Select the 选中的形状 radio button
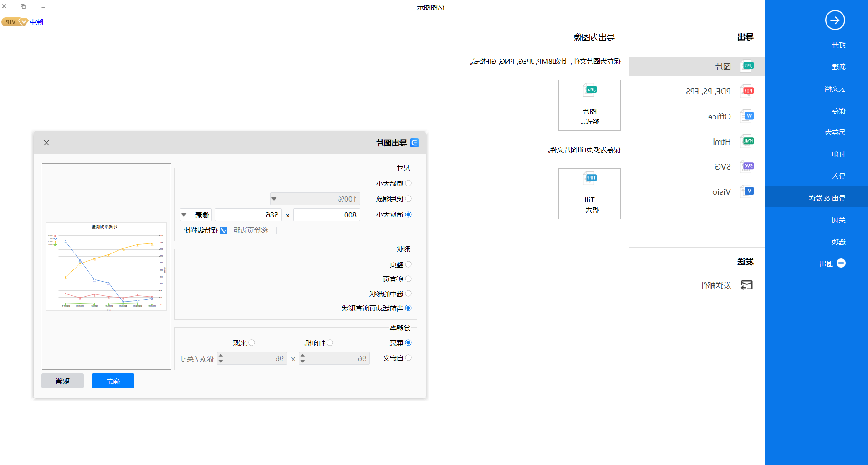Image resolution: width=868 pixels, height=465 pixels. [408, 294]
